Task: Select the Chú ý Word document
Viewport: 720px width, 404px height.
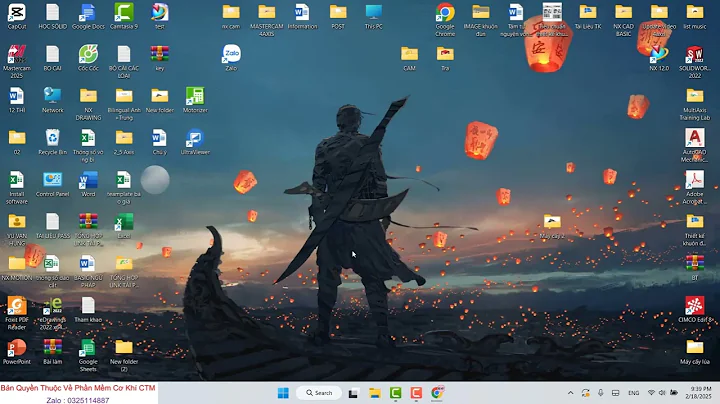Action: click(160, 142)
